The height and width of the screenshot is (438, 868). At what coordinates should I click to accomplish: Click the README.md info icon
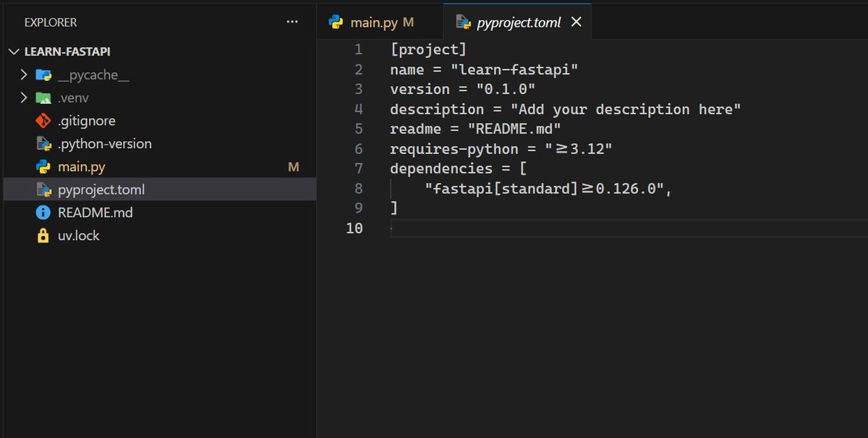coord(43,212)
